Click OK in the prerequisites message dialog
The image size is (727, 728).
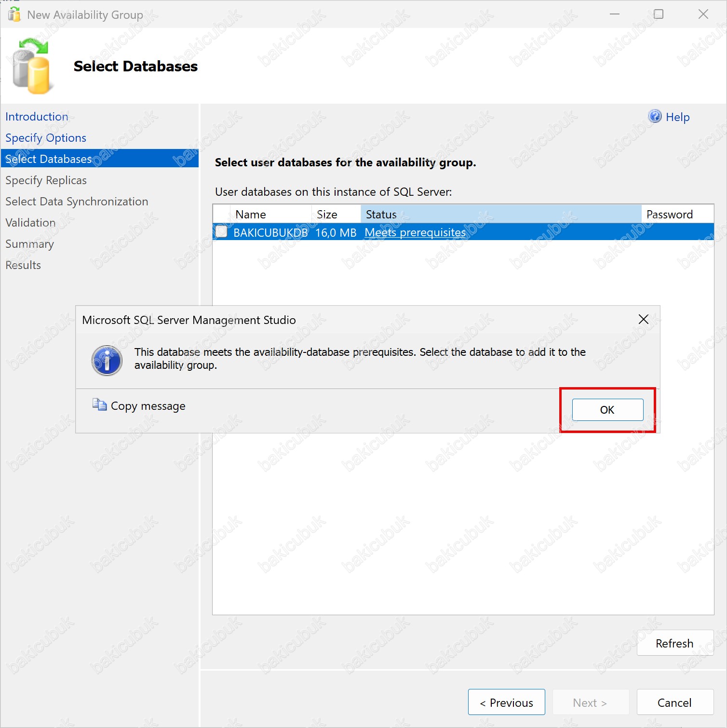coord(607,410)
